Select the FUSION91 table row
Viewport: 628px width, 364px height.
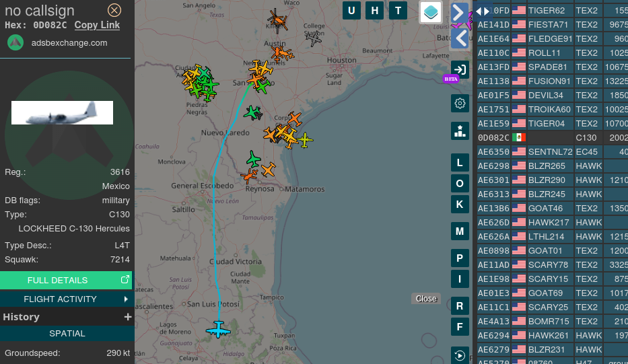pyautogui.click(x=553, y=81)
